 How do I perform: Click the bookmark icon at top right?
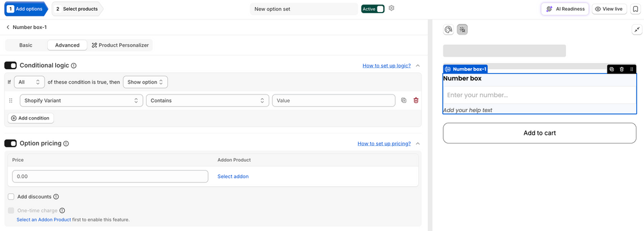[635, 9]
